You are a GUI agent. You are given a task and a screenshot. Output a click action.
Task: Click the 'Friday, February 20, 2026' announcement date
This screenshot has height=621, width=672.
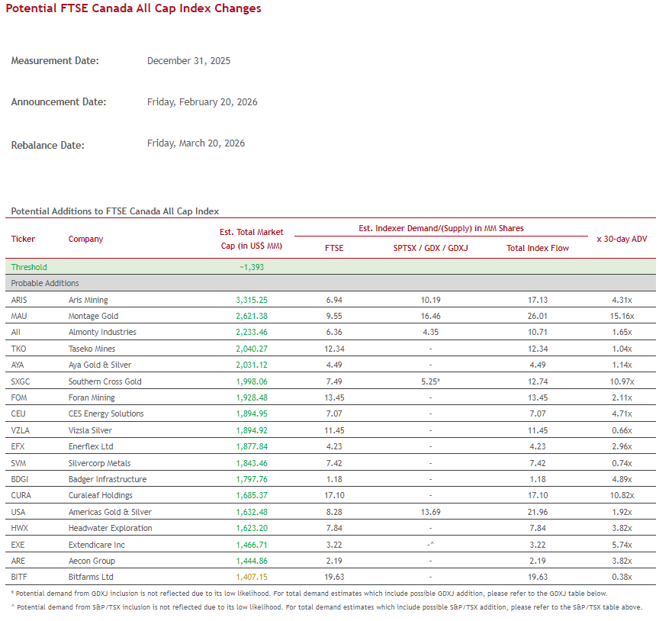(x=202, y=102)
